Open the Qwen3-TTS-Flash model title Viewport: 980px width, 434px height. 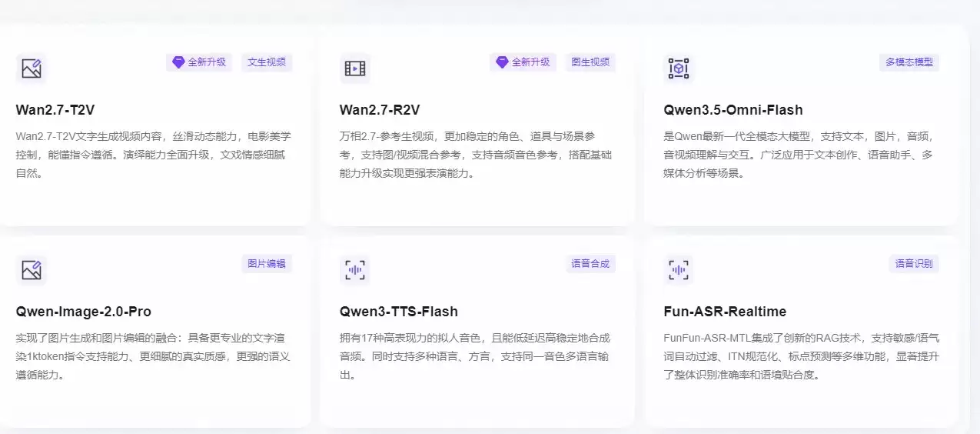click(399, 312)
